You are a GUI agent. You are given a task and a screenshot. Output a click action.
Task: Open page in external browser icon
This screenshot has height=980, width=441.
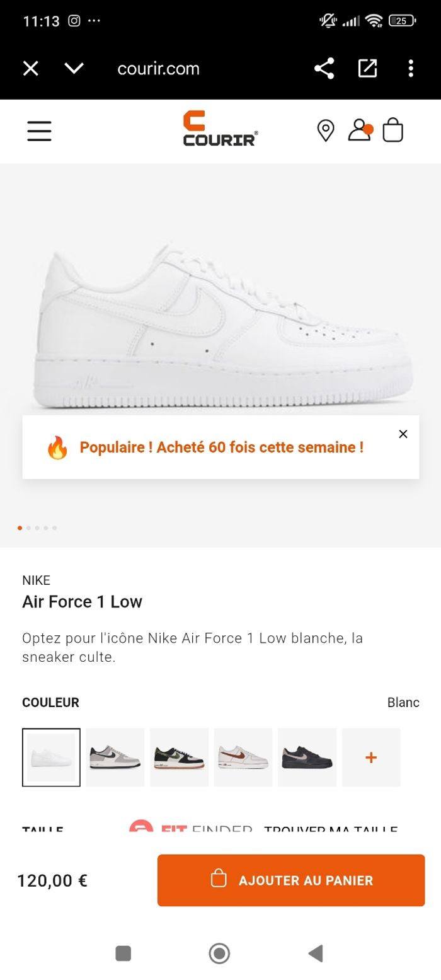[369, 68]
